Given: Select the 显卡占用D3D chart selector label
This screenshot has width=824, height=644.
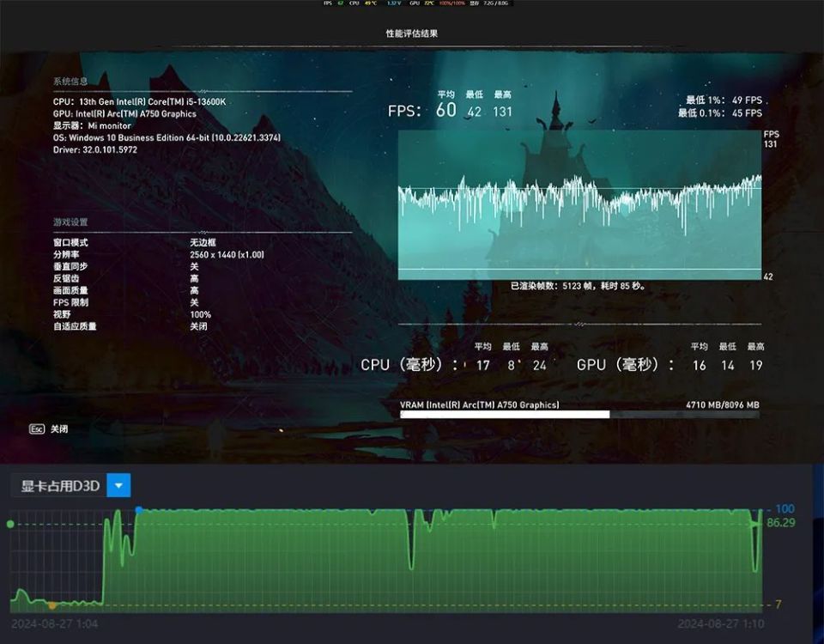Looking at the screenshot, I should point(60,486).
